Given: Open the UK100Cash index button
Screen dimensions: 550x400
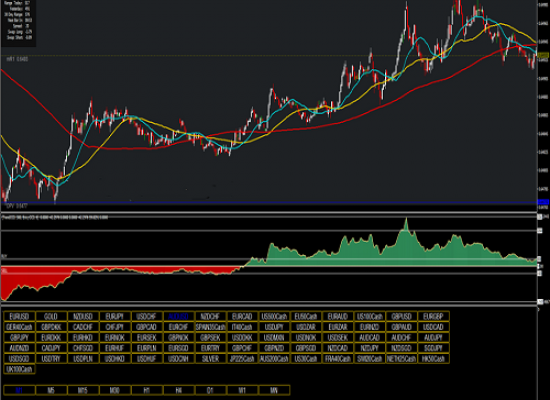Looking at the screenshot, I should coord(19,369).
